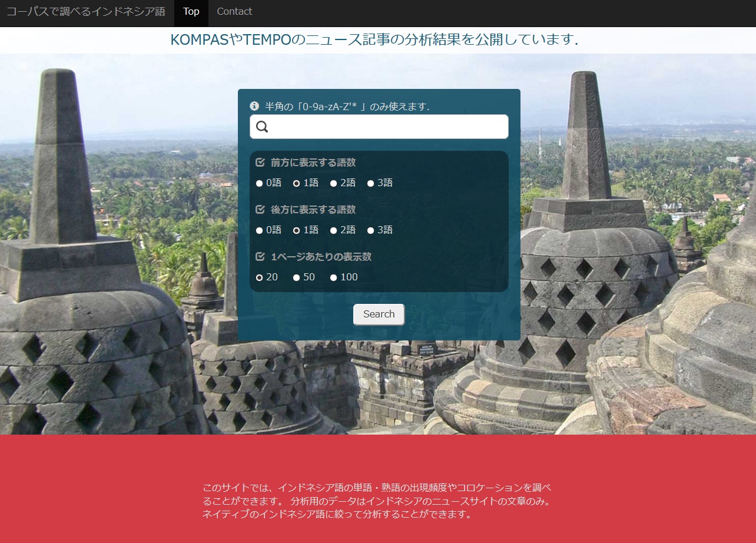
Task: Select 0語 under 後方に表示する語数
Action: (x=259, y=230)
